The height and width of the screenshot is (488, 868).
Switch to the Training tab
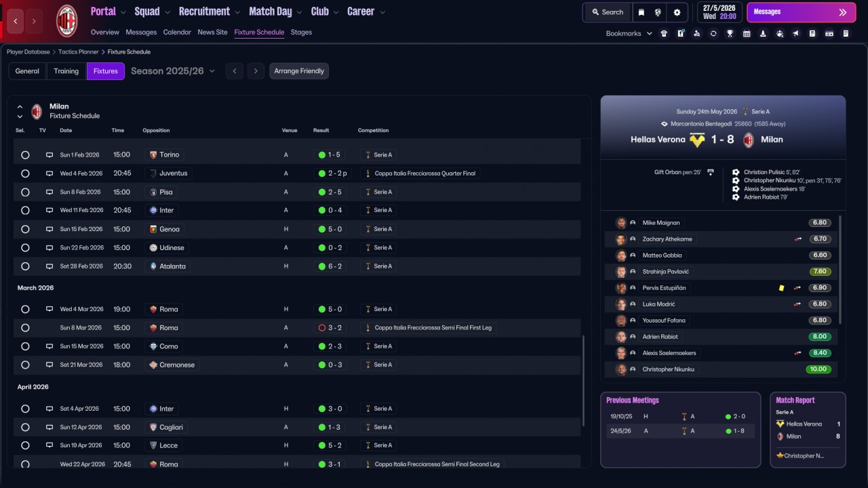tap(66, 71)
